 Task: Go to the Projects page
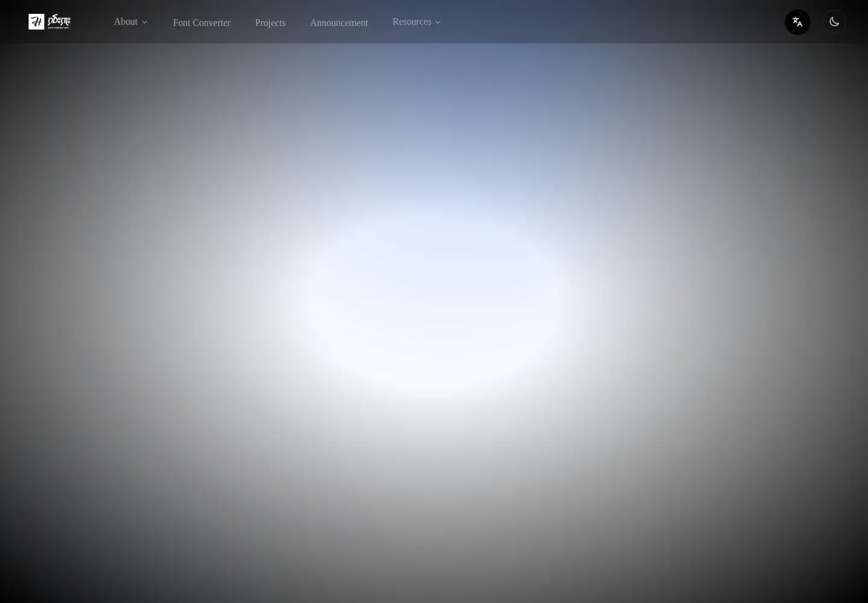point(270,22)
